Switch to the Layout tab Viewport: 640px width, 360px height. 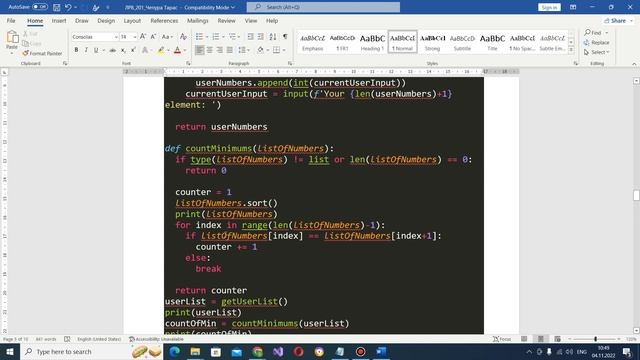[x=132, y=20]
